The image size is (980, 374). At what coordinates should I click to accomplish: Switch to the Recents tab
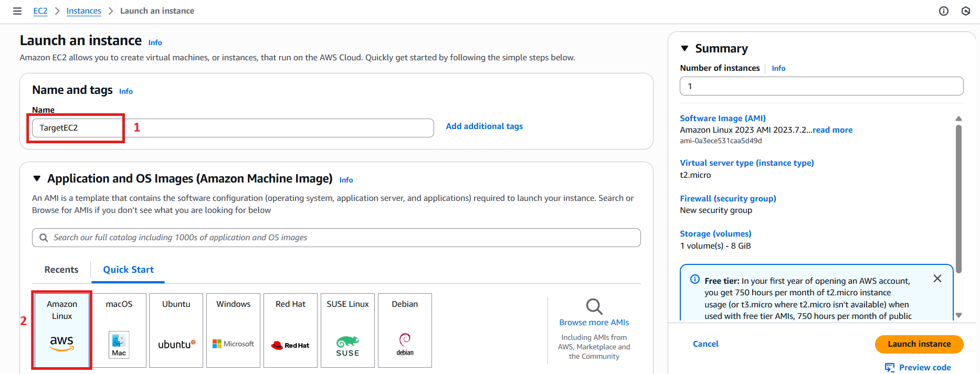click(61, 270)
